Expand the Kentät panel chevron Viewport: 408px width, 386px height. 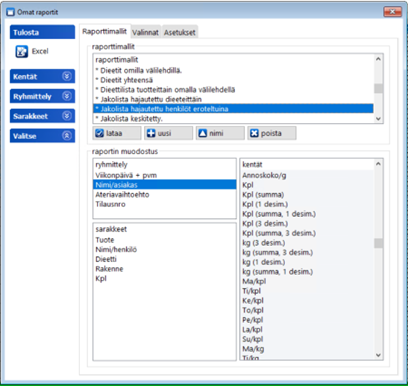click(67, 76)
